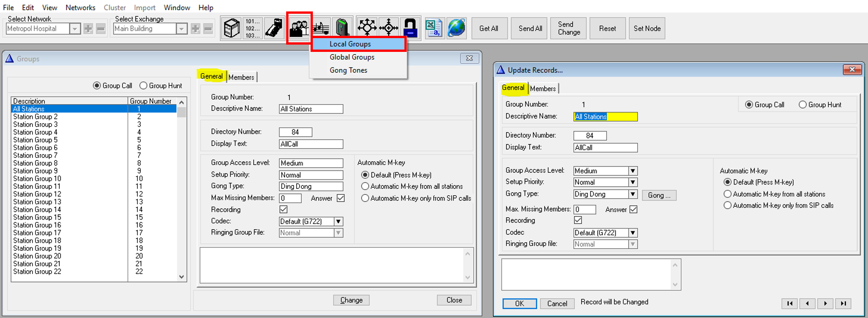Open the padlock toolbar icon
Viewport: 868px width, 318px height.
pyautogui.click(x=410, y=27)
